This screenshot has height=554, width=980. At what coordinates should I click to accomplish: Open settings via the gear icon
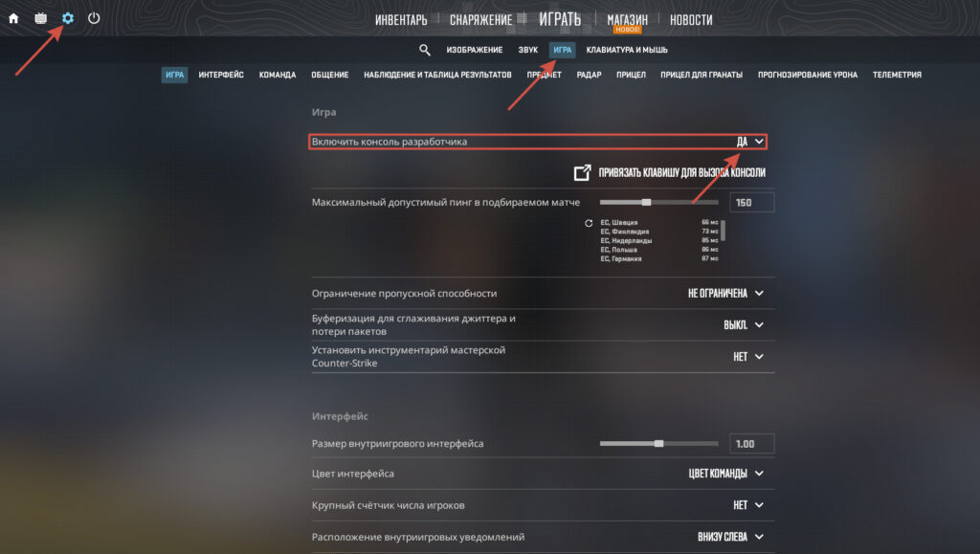click(x=68, y=18)
